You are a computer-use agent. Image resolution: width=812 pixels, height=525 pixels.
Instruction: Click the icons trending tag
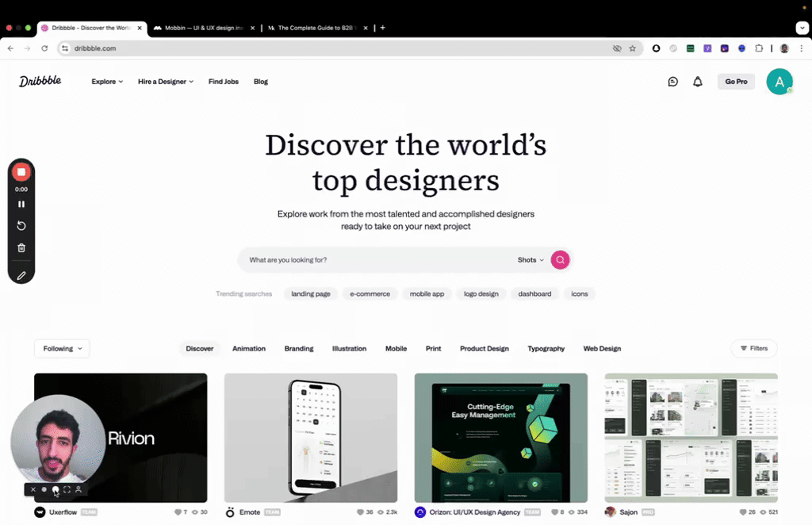(580, 293)
